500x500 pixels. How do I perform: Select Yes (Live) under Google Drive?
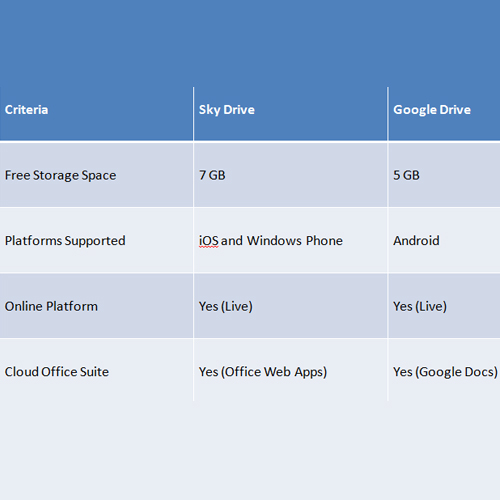click(444, 306)
